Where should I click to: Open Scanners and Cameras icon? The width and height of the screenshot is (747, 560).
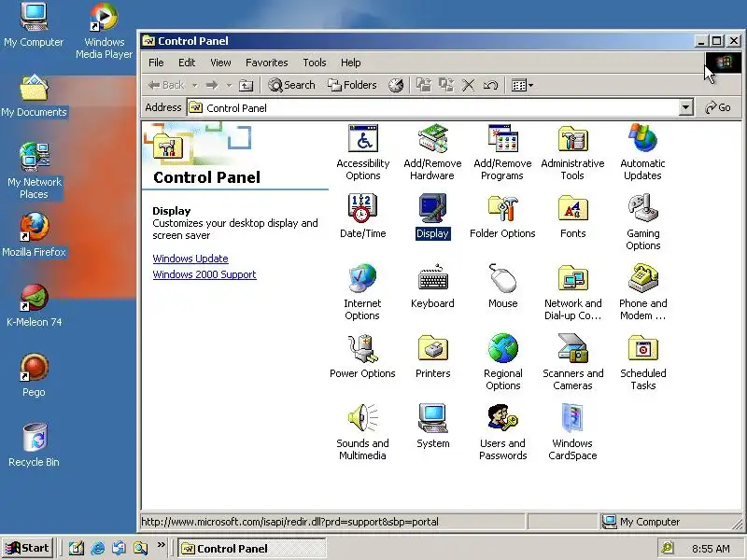pos(572,362)
